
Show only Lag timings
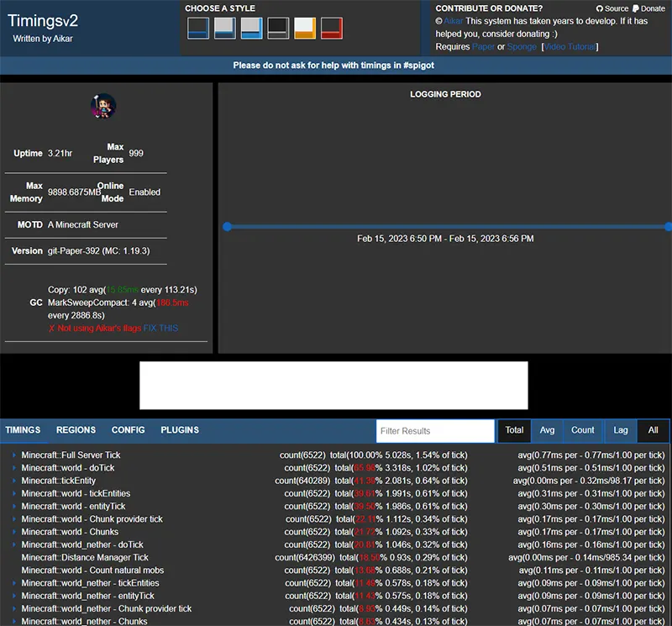coord(621,430)
